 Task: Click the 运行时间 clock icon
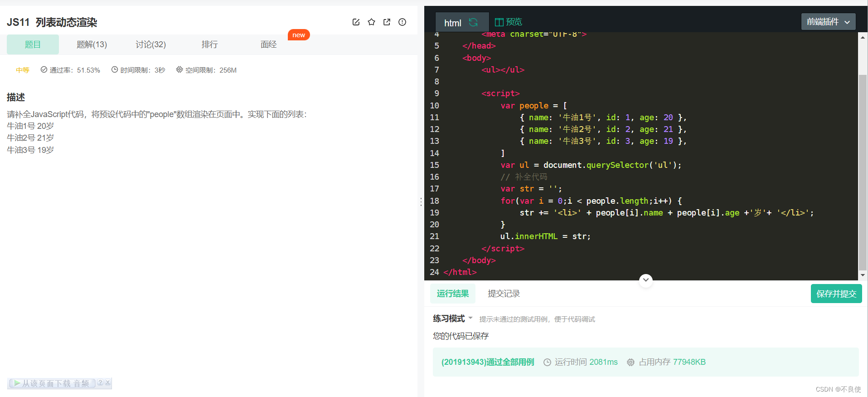click(547, 362)
